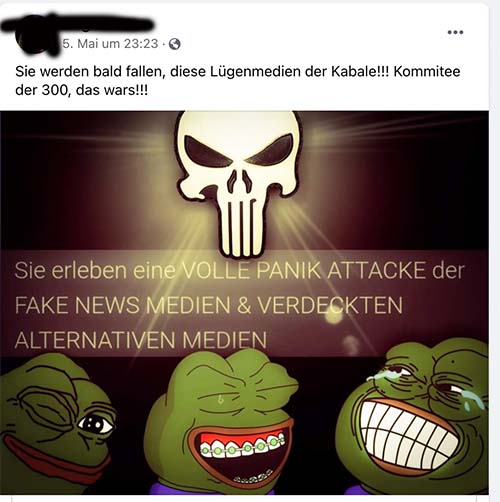This screenshot has height=502, width=500.
Task: Click the white skull in the image
Action: (x=238, y=183)
